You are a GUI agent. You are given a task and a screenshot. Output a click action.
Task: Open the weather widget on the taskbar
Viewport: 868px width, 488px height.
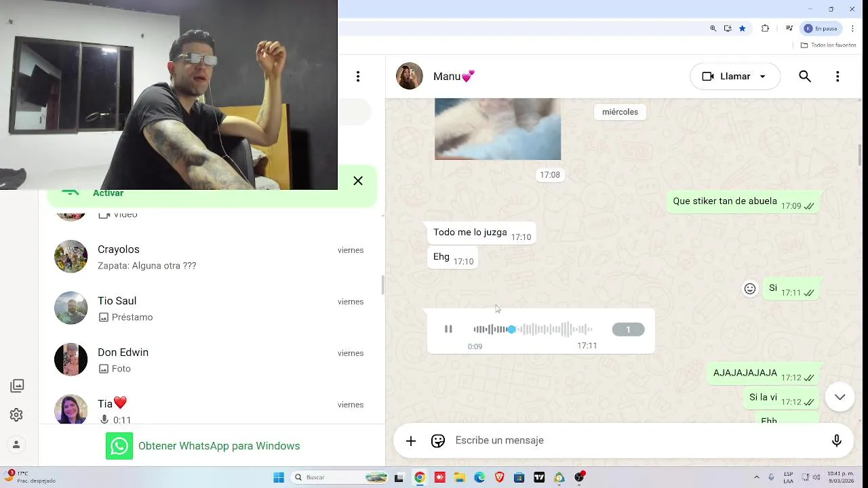click(x=31, y=477)
